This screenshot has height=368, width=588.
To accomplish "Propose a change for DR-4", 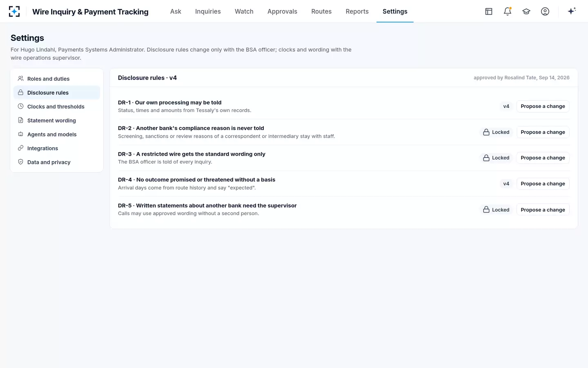I will pos(543,184).
